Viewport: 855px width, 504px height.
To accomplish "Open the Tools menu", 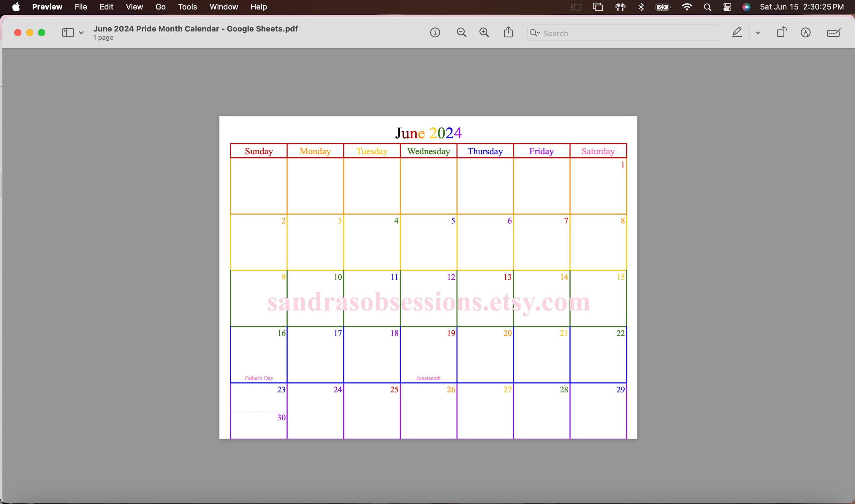I will tap(187, 7).
